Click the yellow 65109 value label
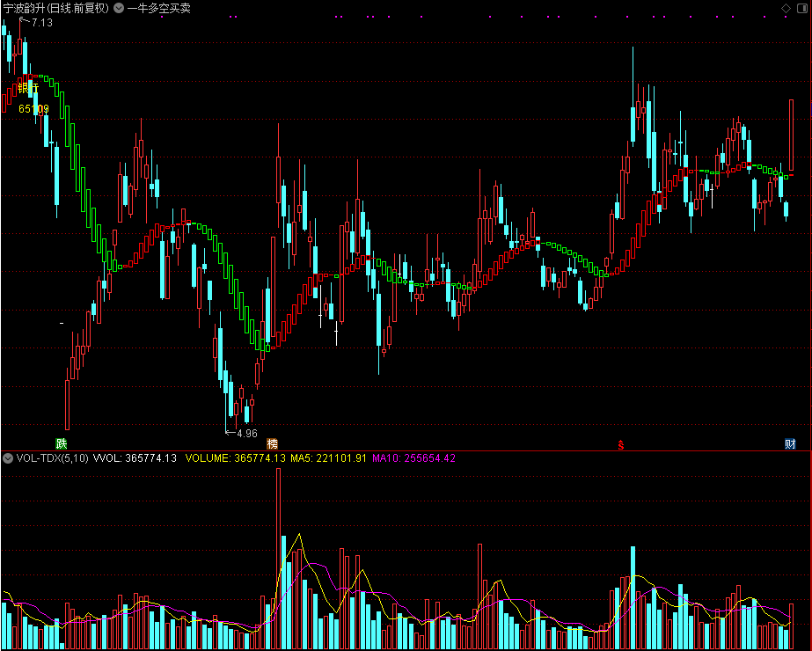The height and width of the screenshot is (651, 812). pos(33,109)
